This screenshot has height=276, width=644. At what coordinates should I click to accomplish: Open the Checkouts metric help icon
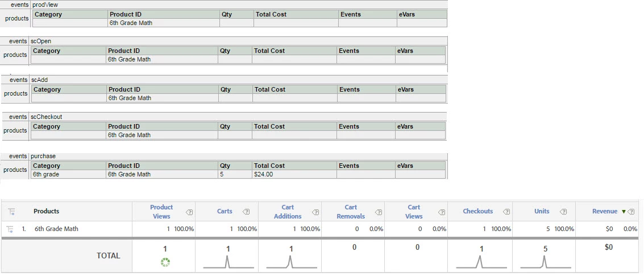click(506, 212)
